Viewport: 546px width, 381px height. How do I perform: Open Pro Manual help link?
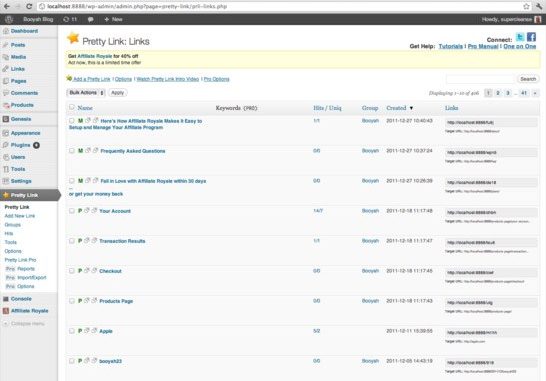483,46
